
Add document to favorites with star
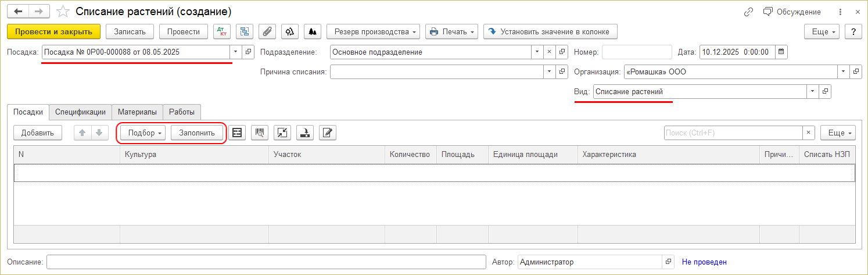click(65, 12)
